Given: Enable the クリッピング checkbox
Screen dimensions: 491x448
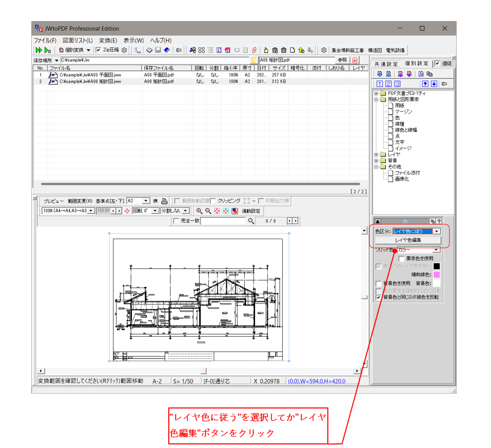Looking at the screenshot, I should (213, 201).
